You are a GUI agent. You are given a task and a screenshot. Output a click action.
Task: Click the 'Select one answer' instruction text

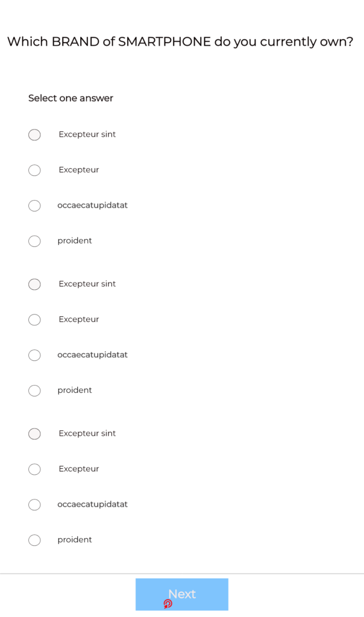pyautogui.click(x=71, y=98)
